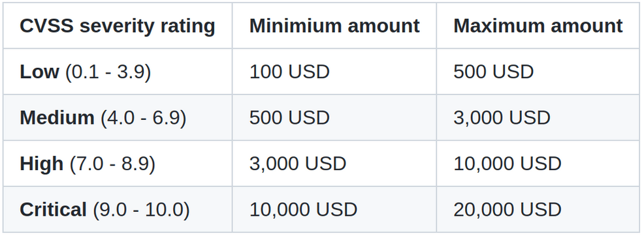Screen dimensions: 644x236
Task: Click the Low maximum 500 USD cell
Action: click(538, 71)
